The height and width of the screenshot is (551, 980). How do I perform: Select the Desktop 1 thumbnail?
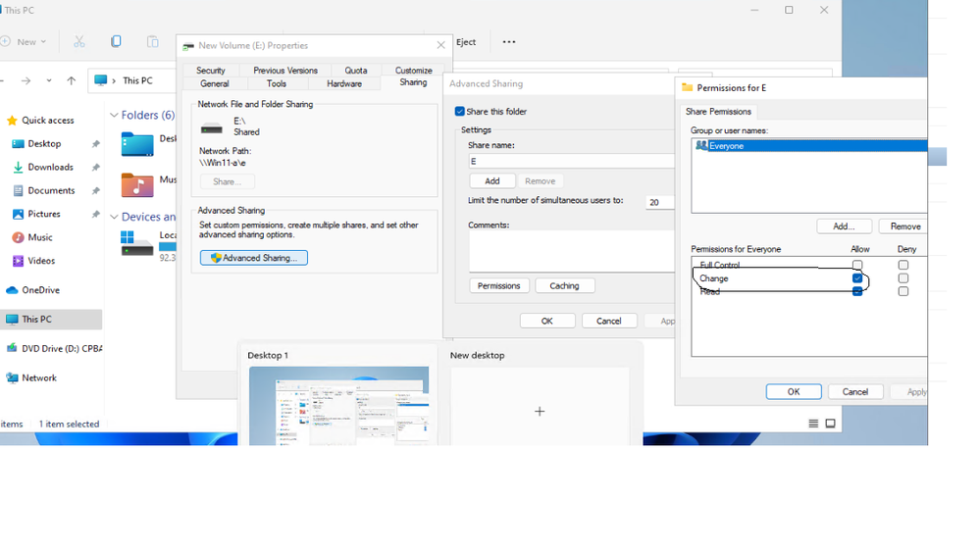(x=338, y=406)
